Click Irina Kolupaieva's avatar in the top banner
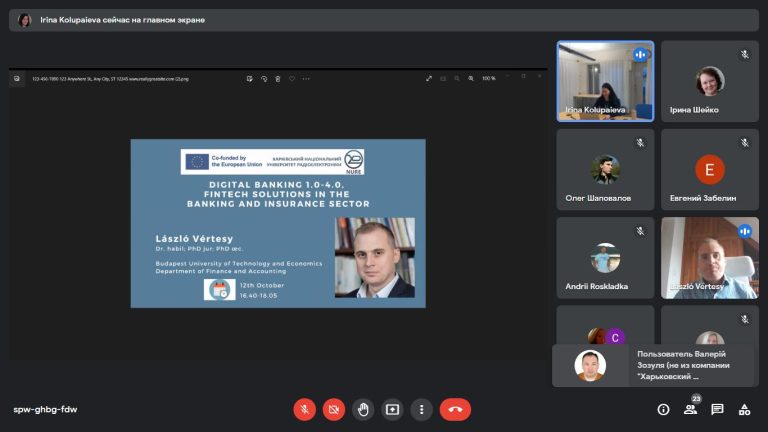This screenshot has height=432, width=768. tap(24, 20)
